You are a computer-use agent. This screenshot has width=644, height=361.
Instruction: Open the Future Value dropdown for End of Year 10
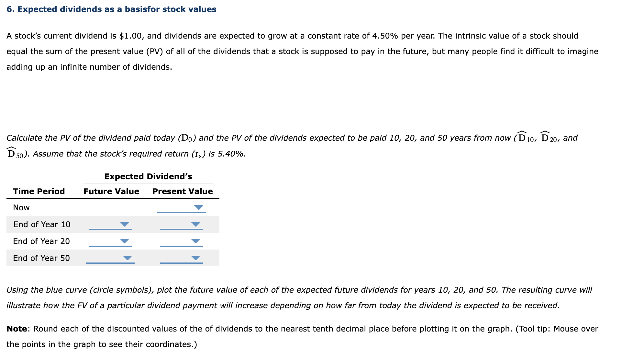tap(125, 223)
